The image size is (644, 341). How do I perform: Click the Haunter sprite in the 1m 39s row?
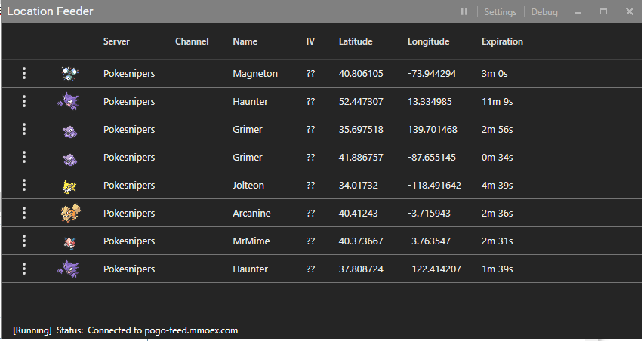(68, 269)
